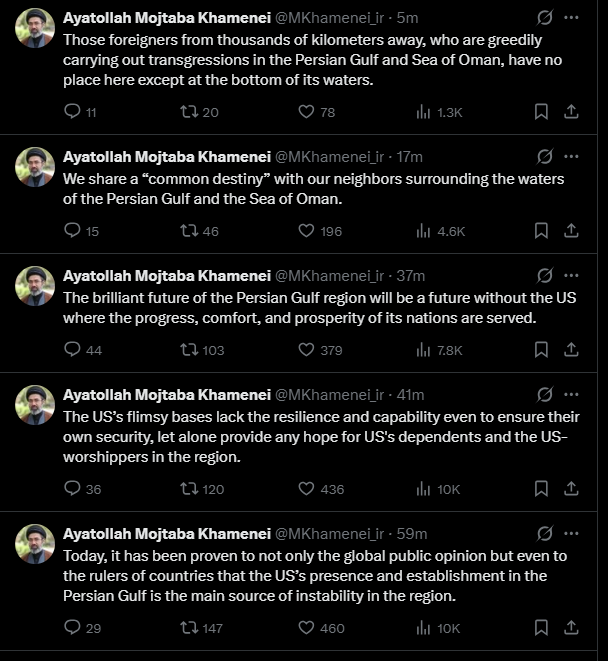
Task: Expand the three-dot menu on 59m tweet
Action: click(571, 533)
